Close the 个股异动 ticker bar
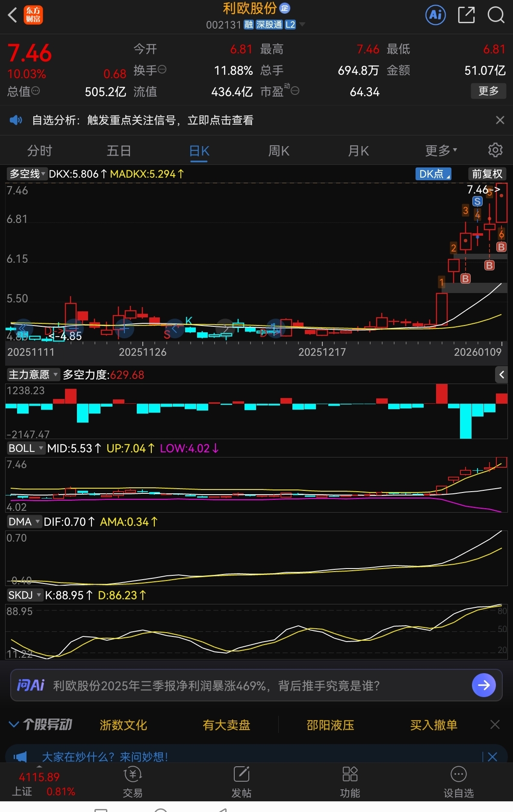The width and height of the screenshot is (513, 812). [x=495, y=724]
